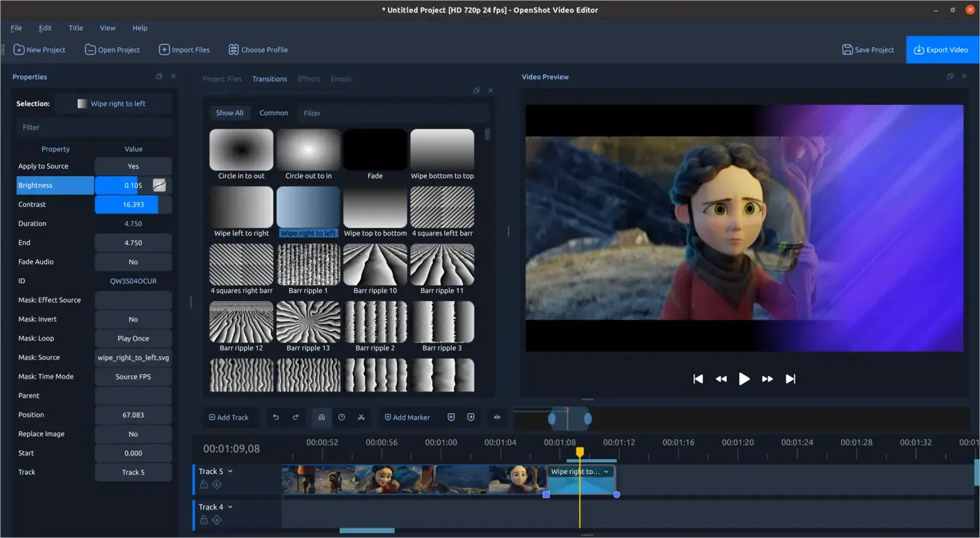Click the Open Project toolbar button

click(x=112, y=50)
